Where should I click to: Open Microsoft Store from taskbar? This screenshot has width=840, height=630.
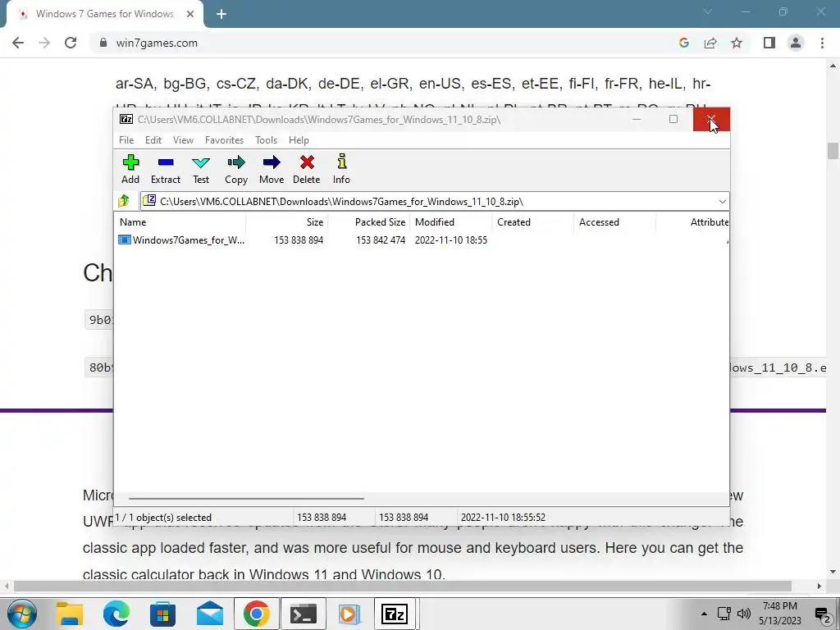[x=163, y=614]
